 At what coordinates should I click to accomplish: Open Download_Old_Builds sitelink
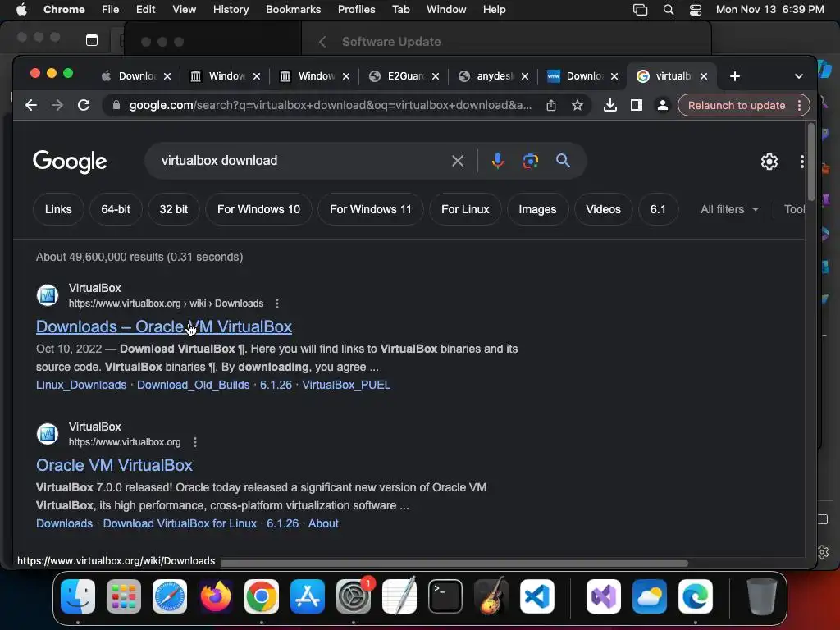click(194, 386)
